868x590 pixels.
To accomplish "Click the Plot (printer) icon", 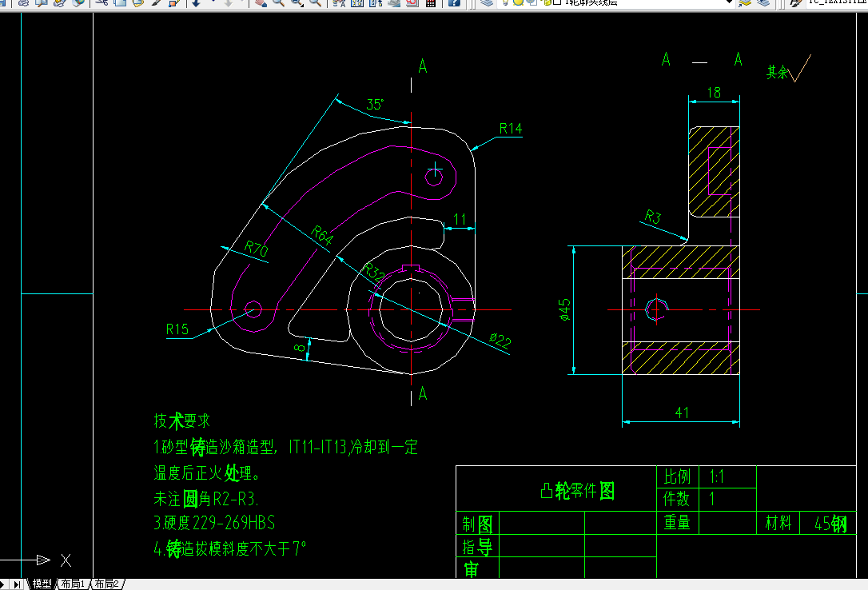I will point(23,4).
